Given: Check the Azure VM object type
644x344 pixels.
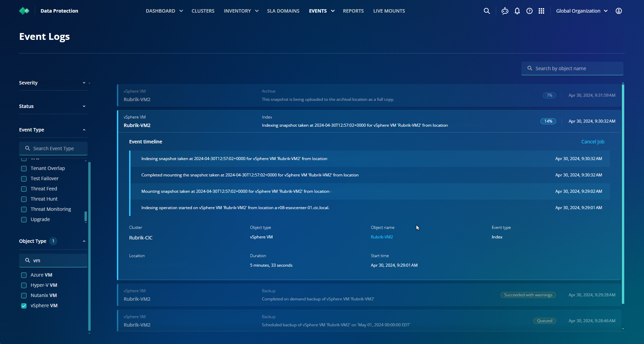Looking at the screenshot, I should point(24,275).
